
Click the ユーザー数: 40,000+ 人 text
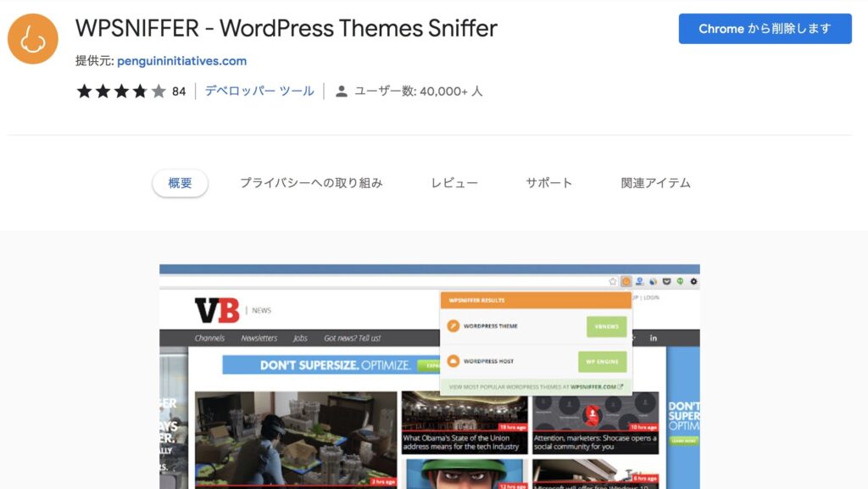click(x=419, y=92)
